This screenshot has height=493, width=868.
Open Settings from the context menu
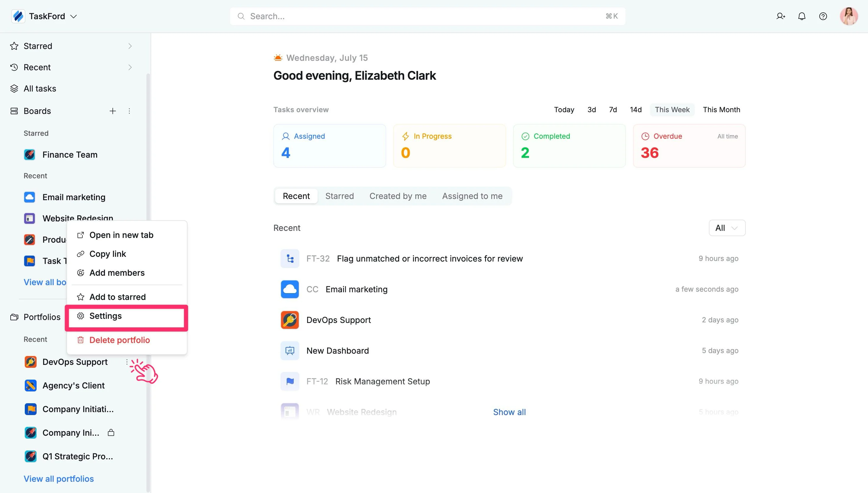127,316
